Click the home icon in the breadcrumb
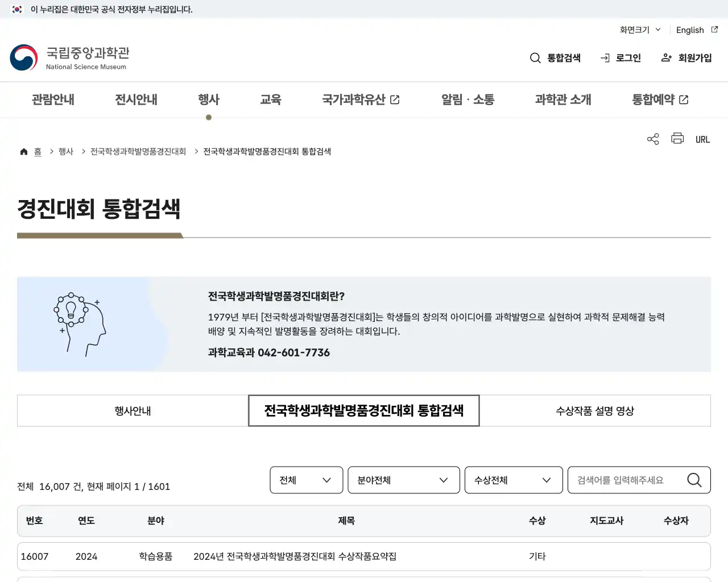The width and height of the screenshot is (728, 582). coord(24,151)
